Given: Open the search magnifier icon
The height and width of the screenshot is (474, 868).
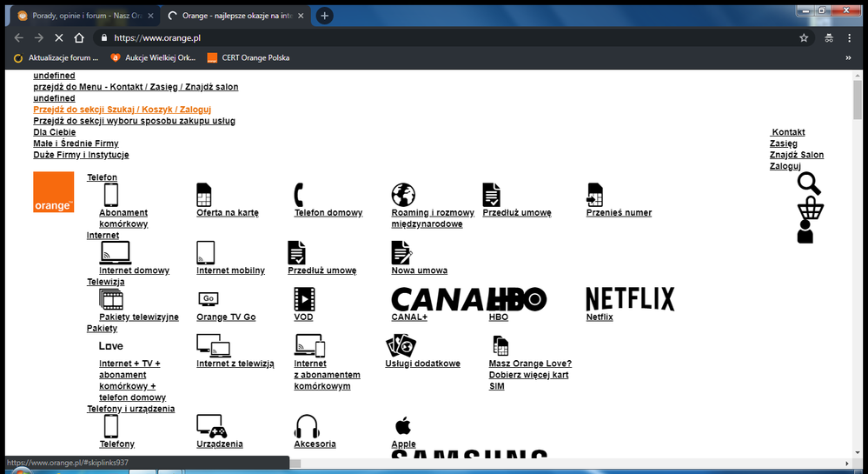Looking at the screenshot, I should click(809, 184).
